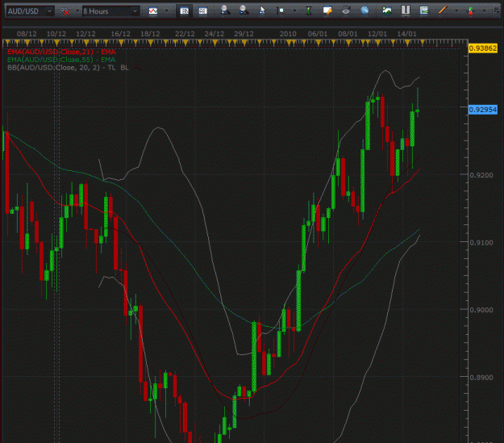504x443 pixels.
Task: Click the yellow 0.93862 price label
Action: 483,48
